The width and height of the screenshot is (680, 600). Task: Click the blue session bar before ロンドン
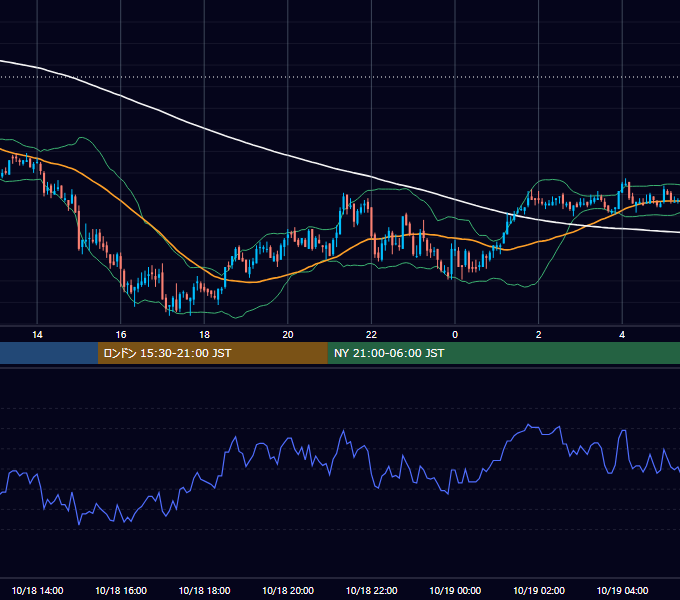[49, 353]
